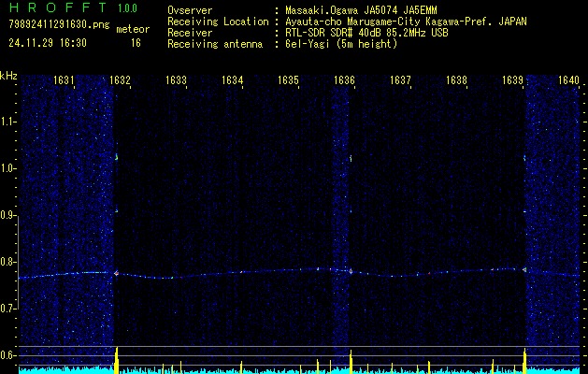Click the kHz axis unit label

8,75
